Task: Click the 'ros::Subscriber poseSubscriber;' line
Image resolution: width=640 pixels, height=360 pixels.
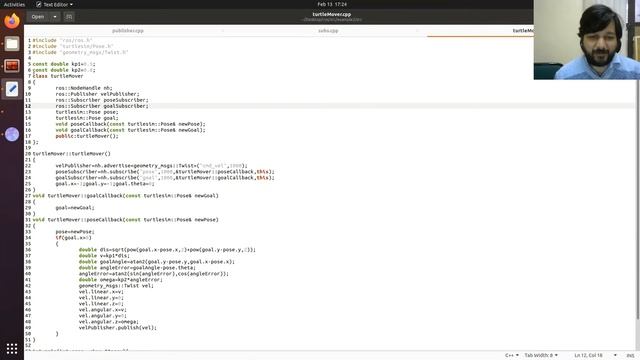Action: [102, 100]
